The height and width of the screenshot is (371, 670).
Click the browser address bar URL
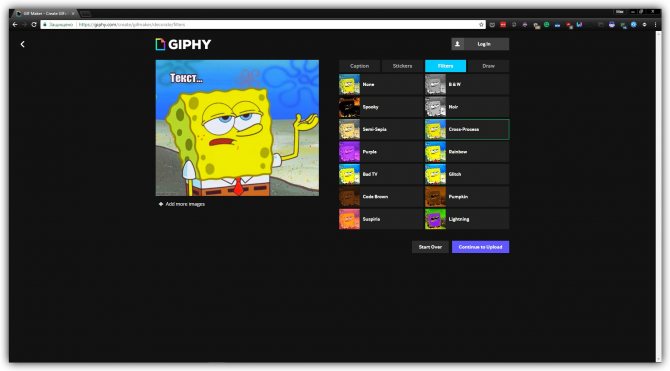pos(132,25)
